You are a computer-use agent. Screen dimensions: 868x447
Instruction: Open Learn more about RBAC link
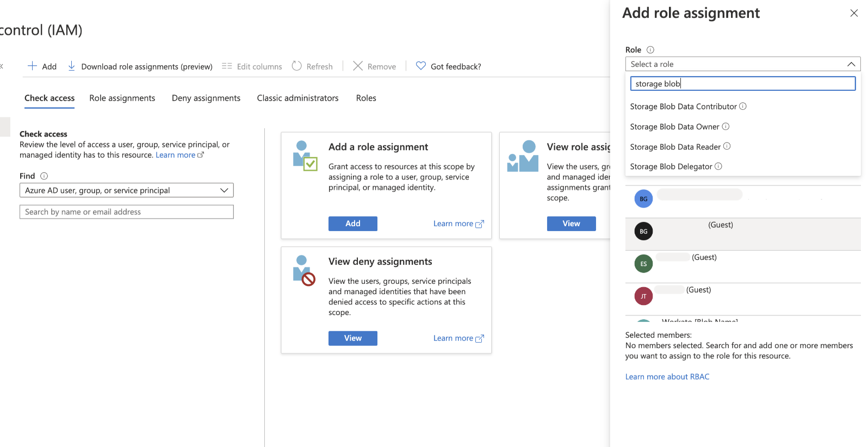(x=667, y=377)
